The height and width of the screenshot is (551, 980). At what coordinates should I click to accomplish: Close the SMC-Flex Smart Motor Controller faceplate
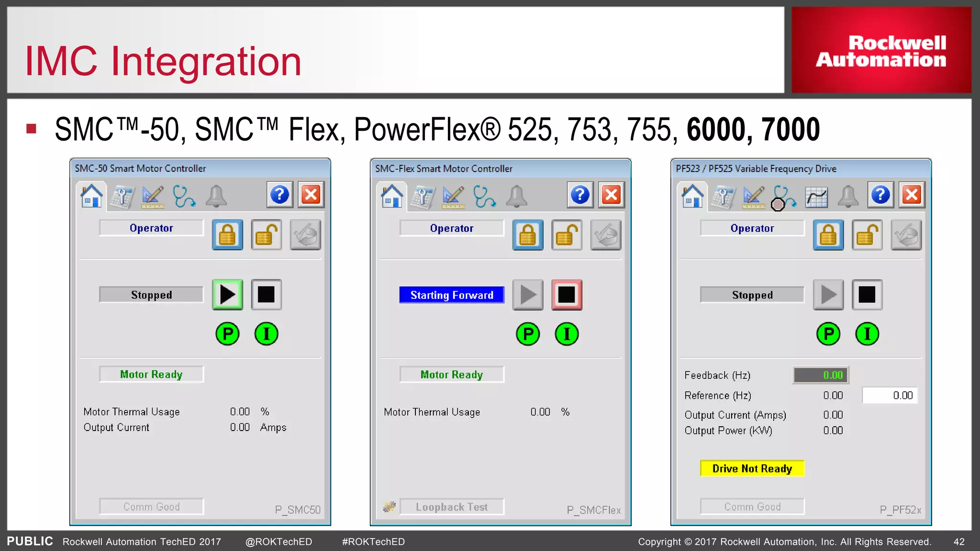tap(612, 195)
